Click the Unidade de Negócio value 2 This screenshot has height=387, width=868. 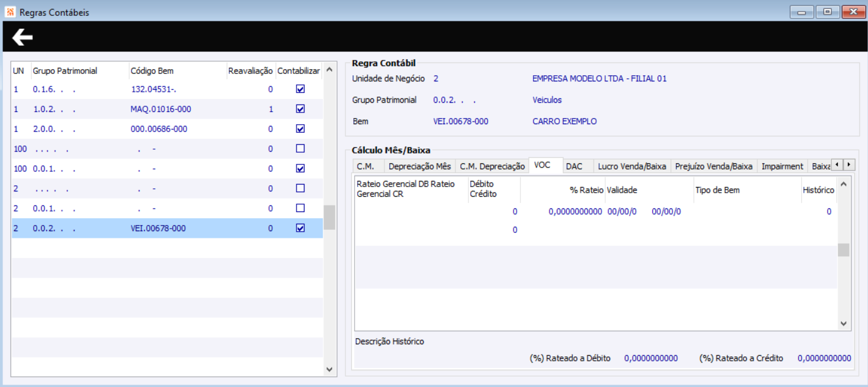[436, 79]
